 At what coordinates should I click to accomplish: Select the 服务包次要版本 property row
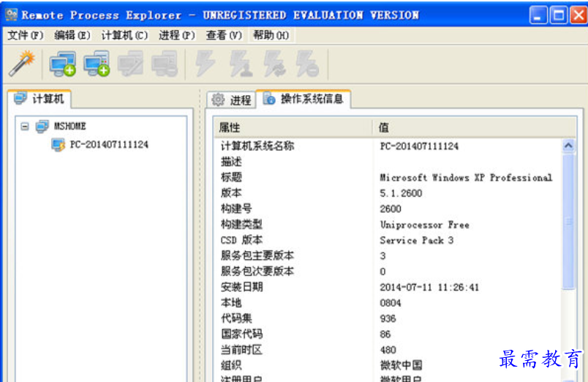coord(388,271)
